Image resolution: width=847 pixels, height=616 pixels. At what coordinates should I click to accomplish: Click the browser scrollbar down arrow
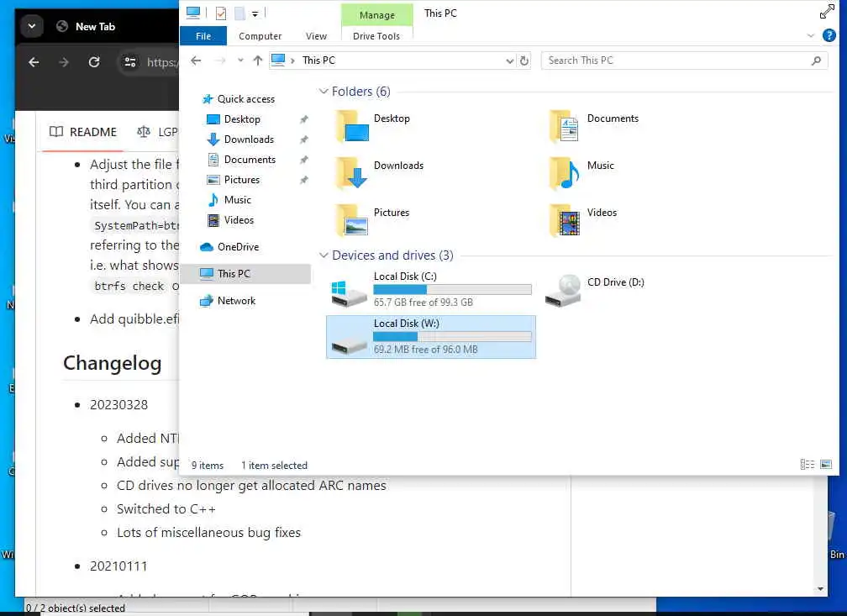pos(820,589)
